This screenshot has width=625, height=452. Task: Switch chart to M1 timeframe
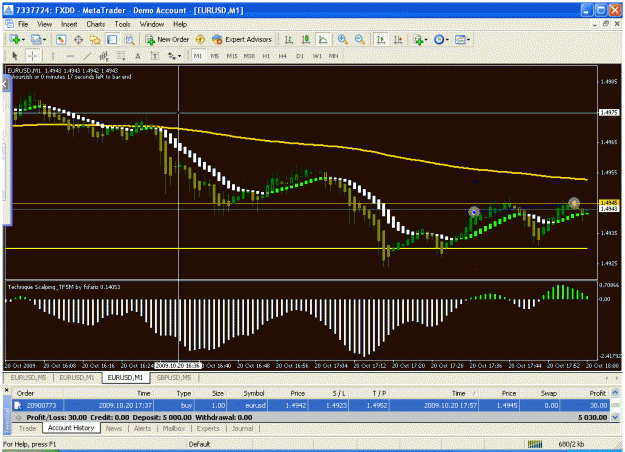pos(198,56)
